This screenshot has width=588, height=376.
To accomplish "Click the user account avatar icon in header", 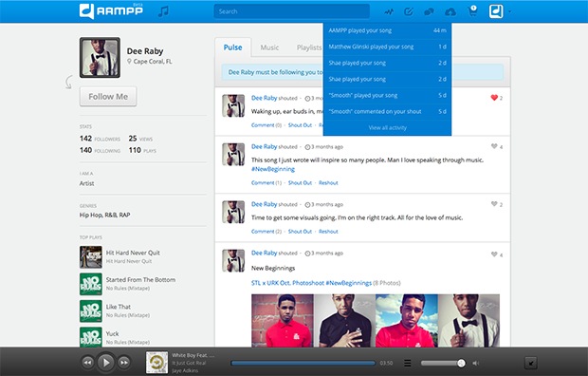I will coord(496,11).
